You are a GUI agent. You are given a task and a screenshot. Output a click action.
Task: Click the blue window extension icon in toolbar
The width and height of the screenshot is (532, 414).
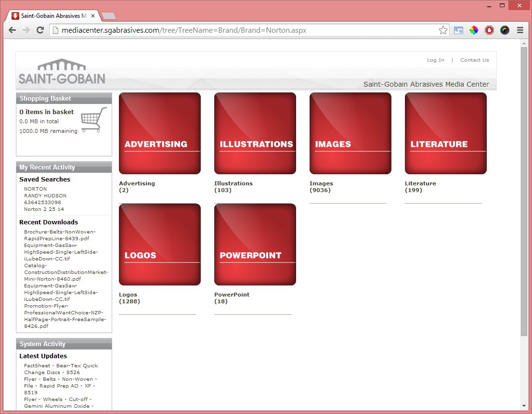point(458,30)
